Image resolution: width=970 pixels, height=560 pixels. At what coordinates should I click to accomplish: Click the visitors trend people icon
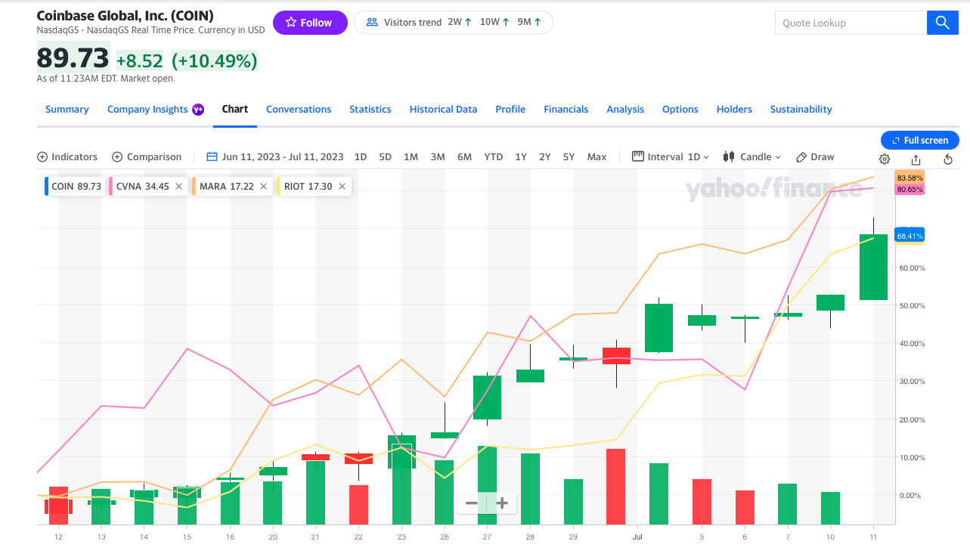click(372, 23)
